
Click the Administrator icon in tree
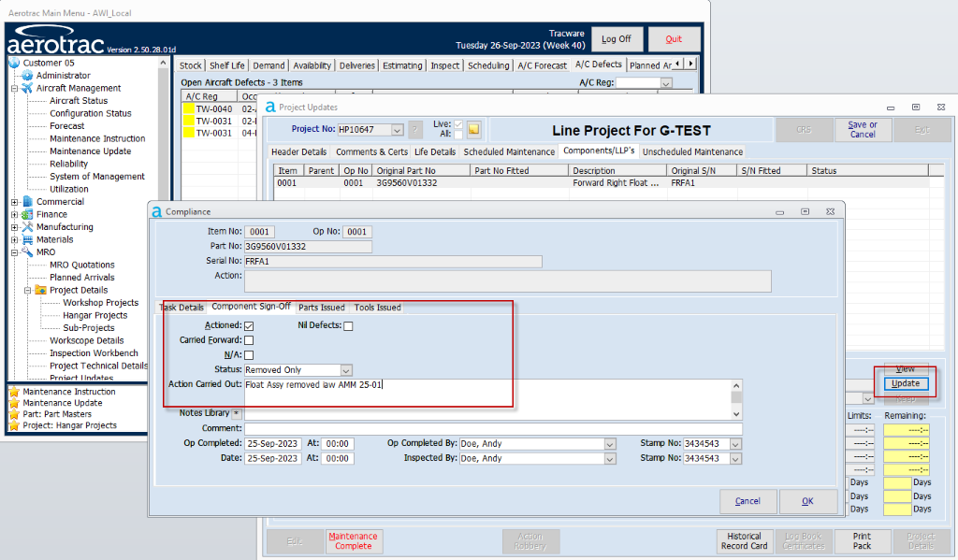coord(27,76)
